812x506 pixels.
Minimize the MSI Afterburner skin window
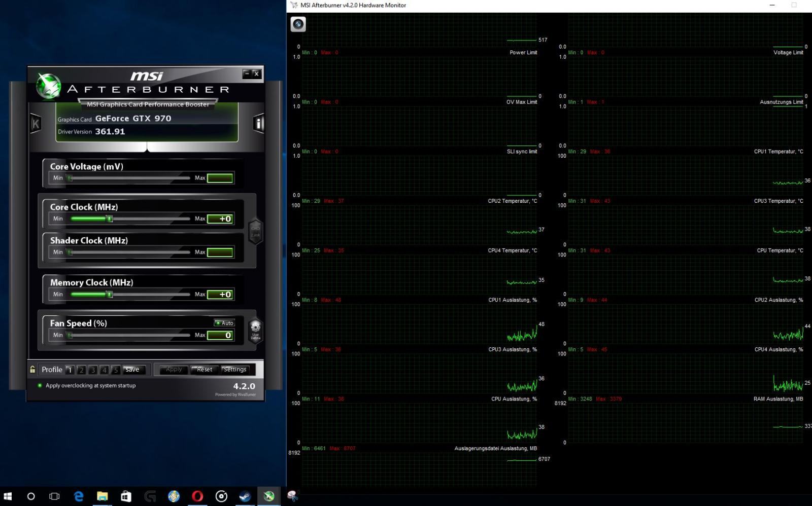pos(247,74)
